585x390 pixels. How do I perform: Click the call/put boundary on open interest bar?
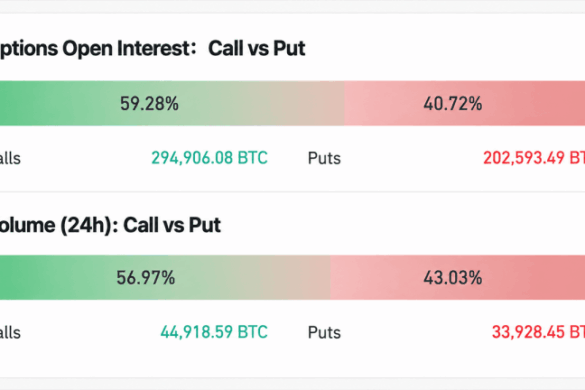pyautogui.click(x=344, y=103)
